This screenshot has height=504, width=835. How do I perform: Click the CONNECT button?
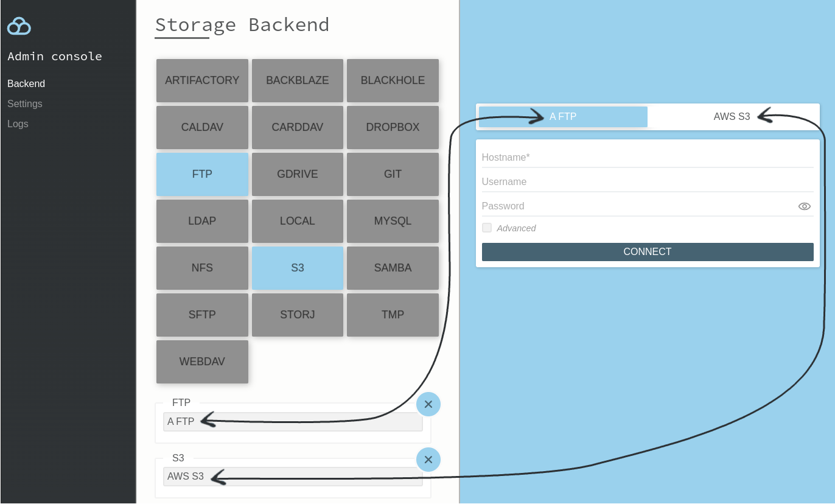(647, 251)
